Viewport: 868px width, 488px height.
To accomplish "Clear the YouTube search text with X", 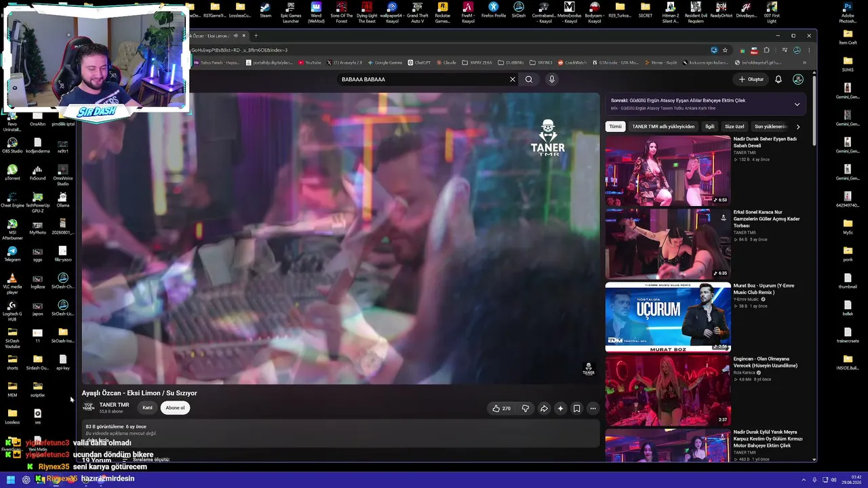I will 513,79.
